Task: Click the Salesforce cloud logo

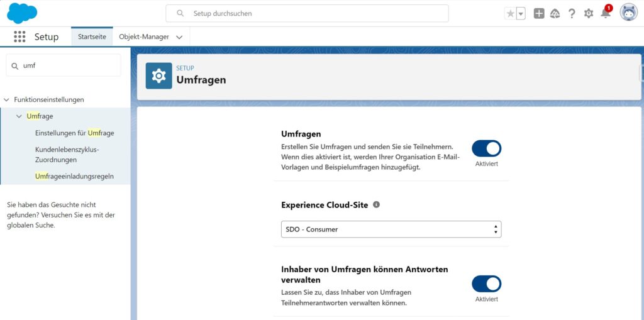Action: click(x=22, y=13)
